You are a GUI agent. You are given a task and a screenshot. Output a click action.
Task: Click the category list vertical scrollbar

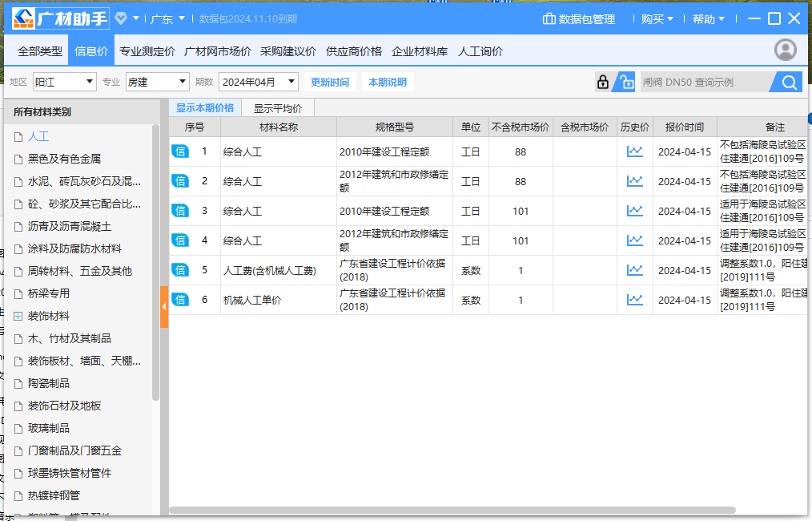155,262
